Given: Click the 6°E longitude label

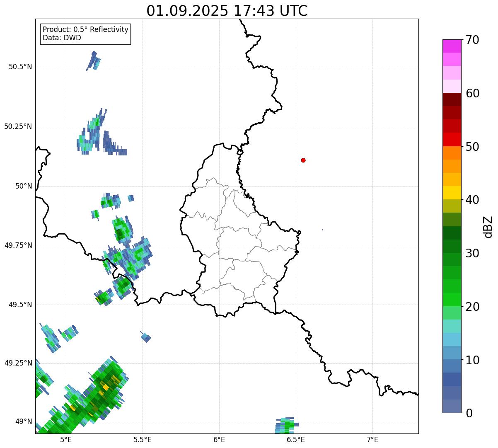Looking at the screenshot, I should pyautogui.click(x=219, y=440).
